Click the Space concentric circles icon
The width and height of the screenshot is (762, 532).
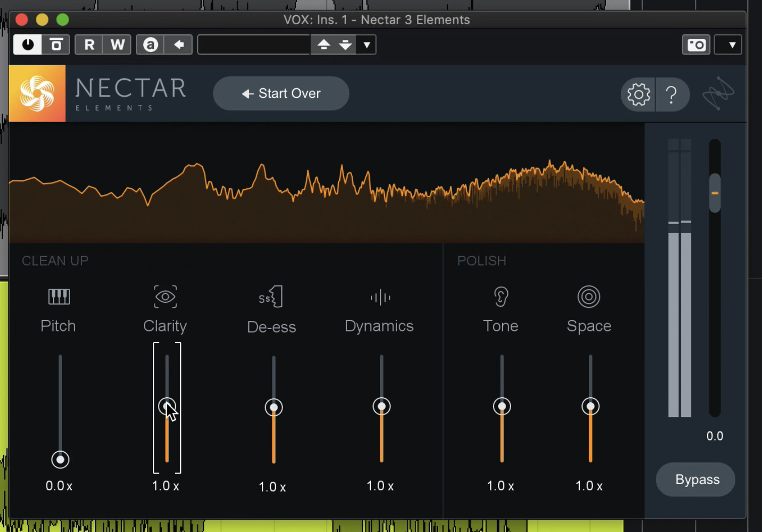pyautogui.click(x=589, y=296)
